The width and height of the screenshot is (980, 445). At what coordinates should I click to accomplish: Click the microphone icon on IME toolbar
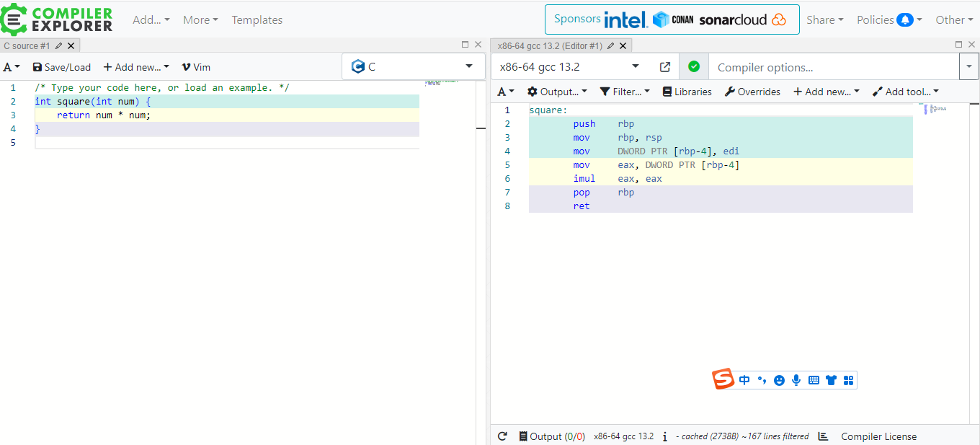[796, 380]
